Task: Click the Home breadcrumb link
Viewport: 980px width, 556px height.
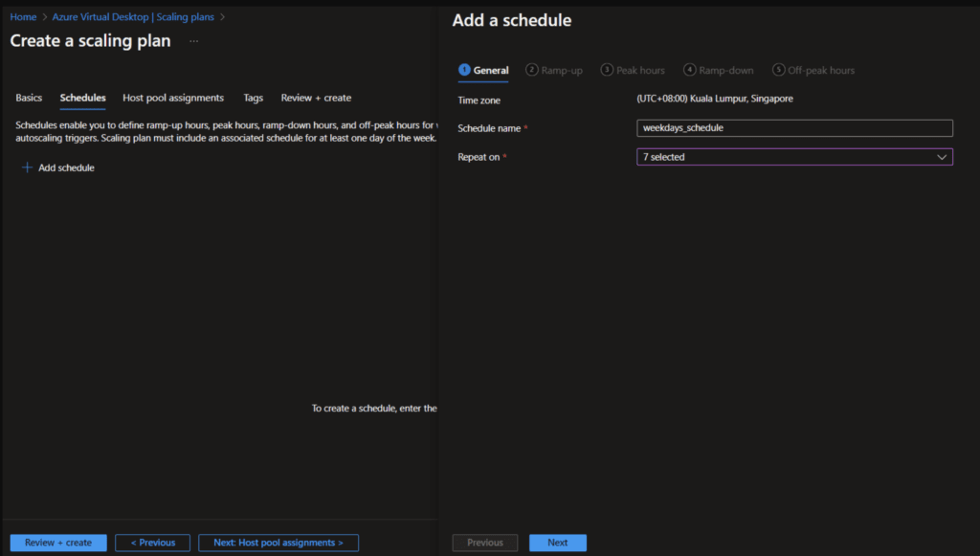Action: [23, 17]
